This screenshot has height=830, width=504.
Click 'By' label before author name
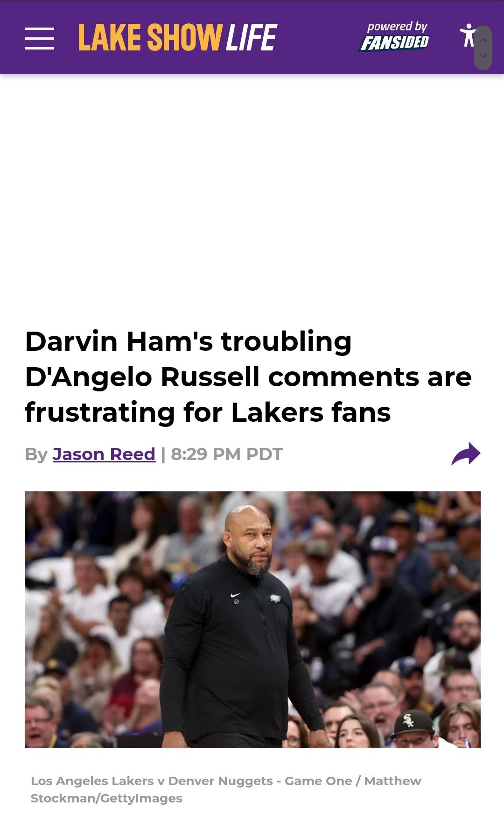(x=36, y=454)
